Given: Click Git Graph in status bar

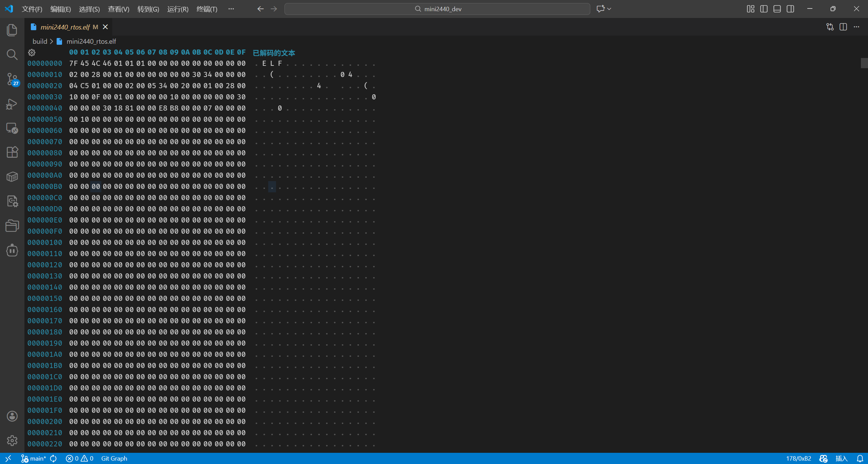Looking at the screenshot, I should (x=114, y=459).
